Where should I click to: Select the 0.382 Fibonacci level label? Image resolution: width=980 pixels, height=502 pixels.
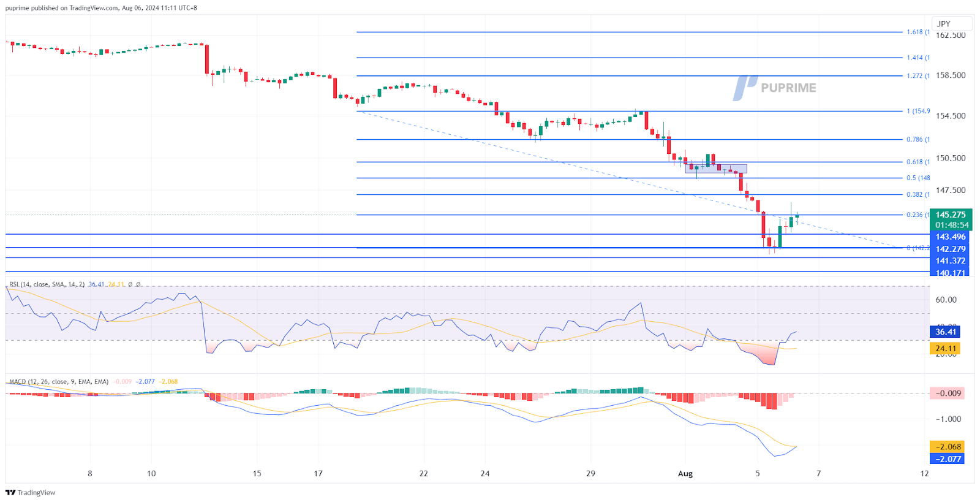pos(918,195)
